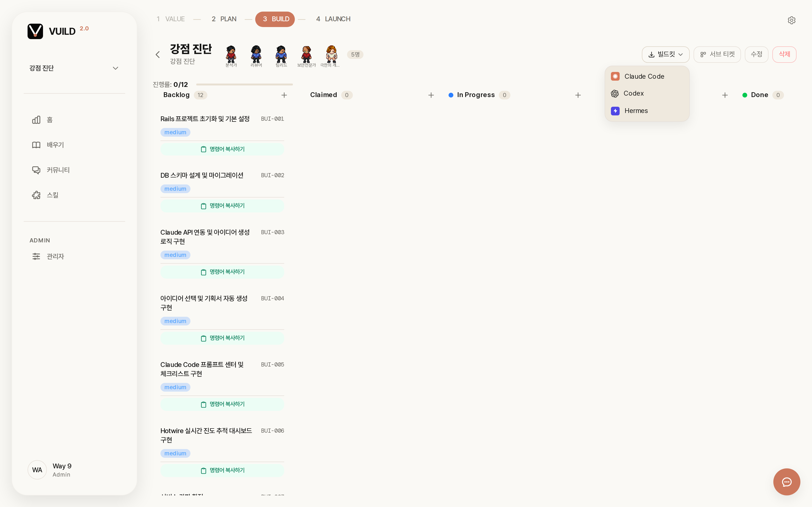Image resolution: width=812 pixels, height=507 pixels.
Task: Click the red 삭제 button
Action: coord(784,54)
